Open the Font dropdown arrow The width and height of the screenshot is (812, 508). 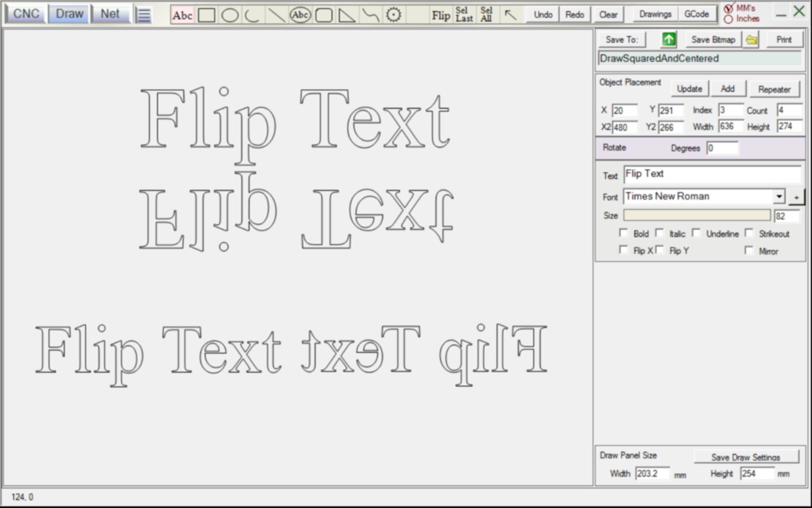(x=779, y=196)
